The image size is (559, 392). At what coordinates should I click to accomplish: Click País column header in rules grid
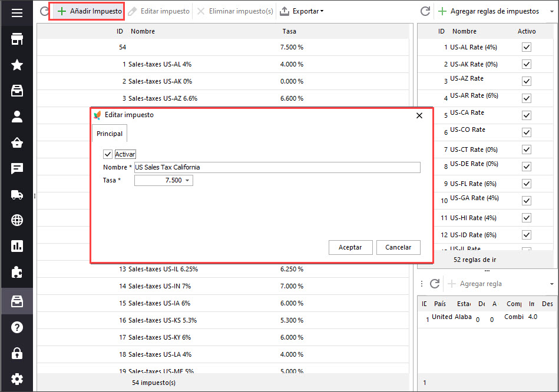click(x=439, y=304)
